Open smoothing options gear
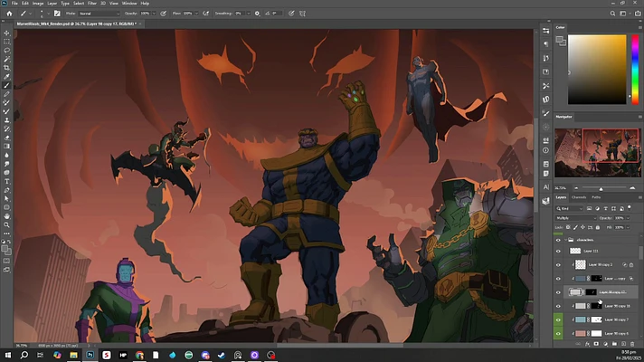644x362 pixels. (257, 14)
